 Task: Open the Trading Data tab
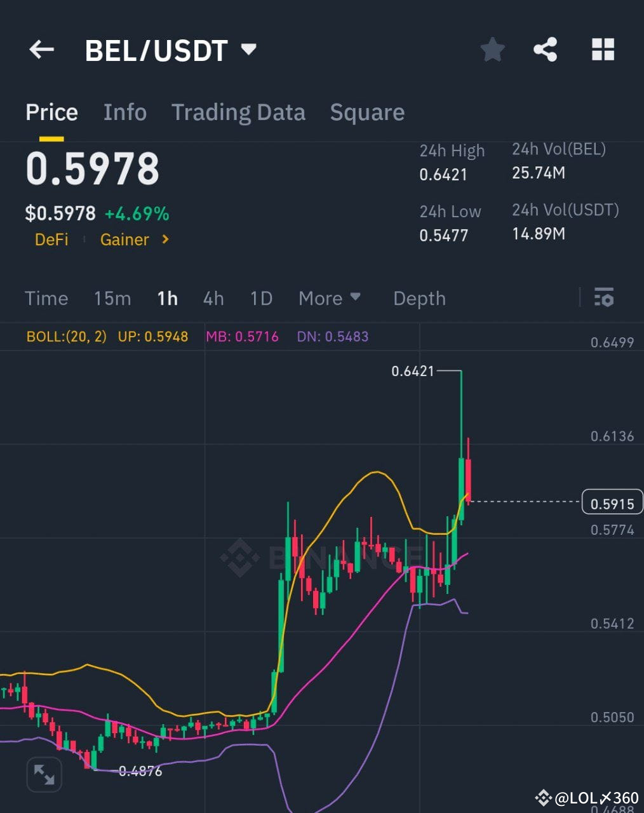238,112
